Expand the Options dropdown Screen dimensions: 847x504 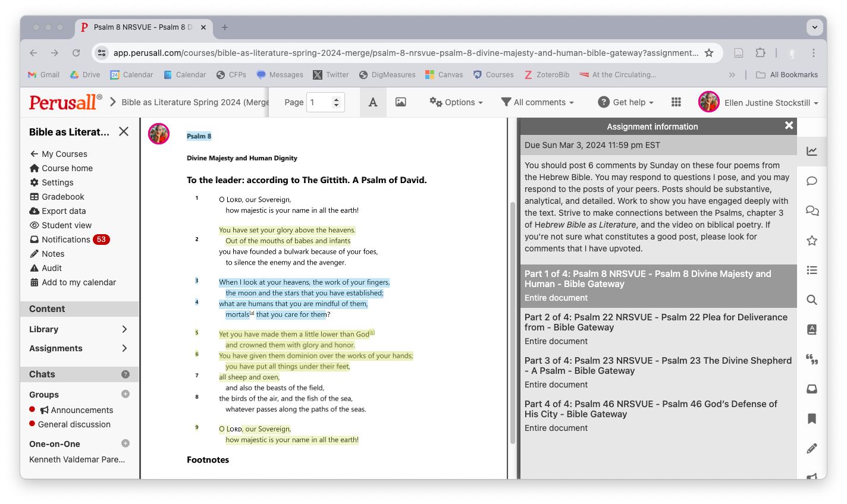coord(456,102)
